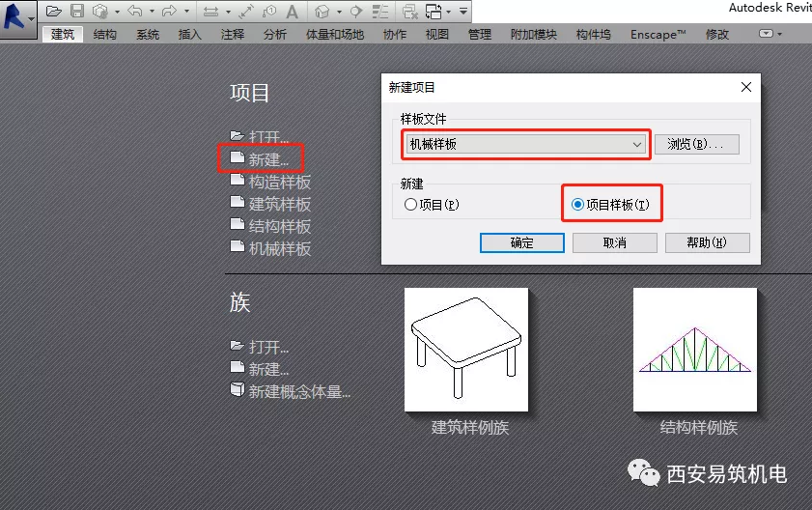This screenshot has height=510, width=812.
Task: Click the Save disk icon
Action: (77, 11)
